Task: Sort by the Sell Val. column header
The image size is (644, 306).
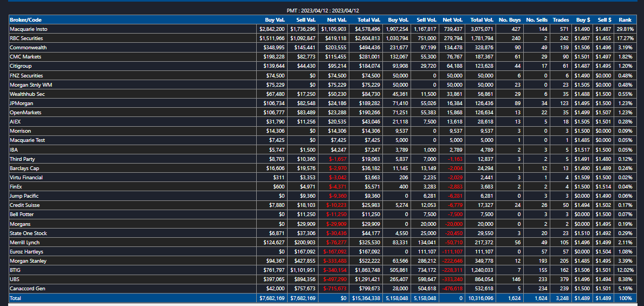Action: click(x=305, y=19)
